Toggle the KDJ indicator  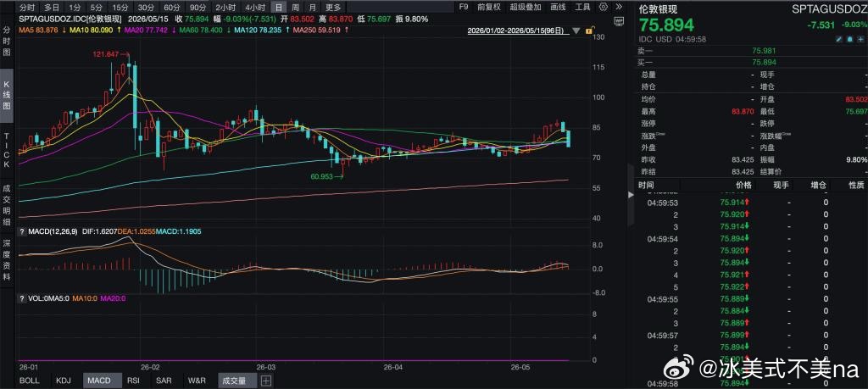tap(64, 381)
